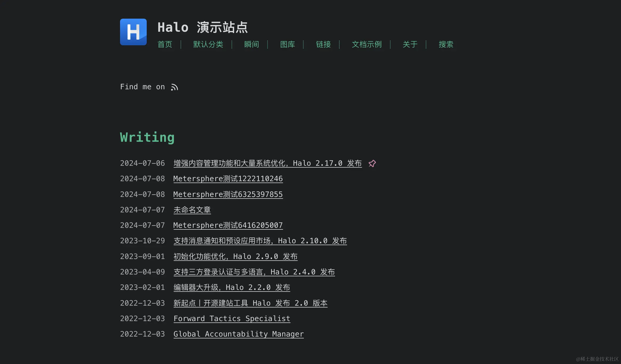Select 瞬间 in the navigation bar
The height and width of the screenshot is (364, 621).
point(252,44)
